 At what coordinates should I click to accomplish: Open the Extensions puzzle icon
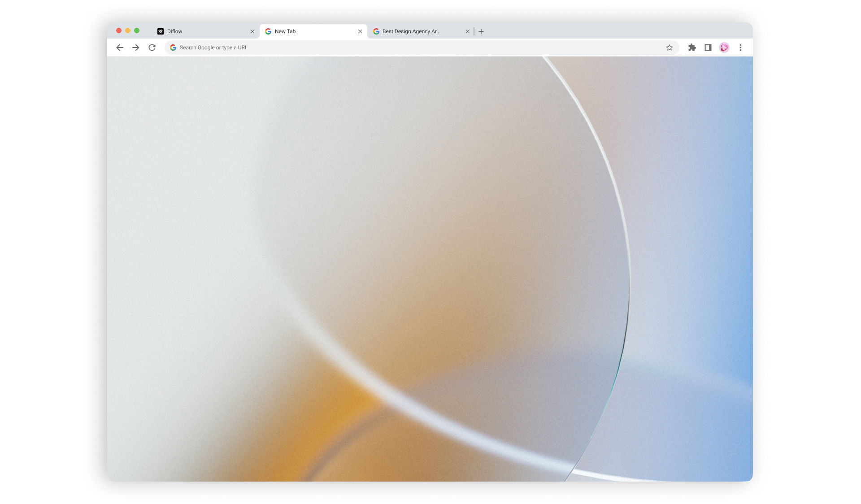coord(692,48)
